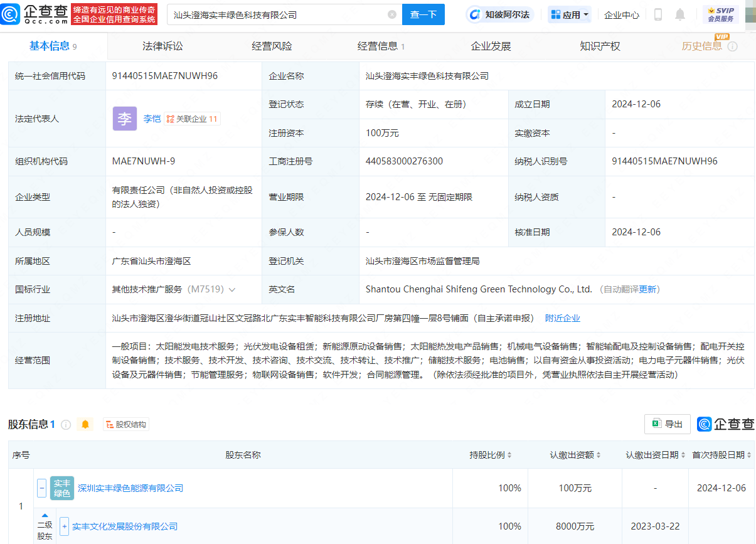
Task: Export shareholder list with 导出 button
Action: [668, 424]
